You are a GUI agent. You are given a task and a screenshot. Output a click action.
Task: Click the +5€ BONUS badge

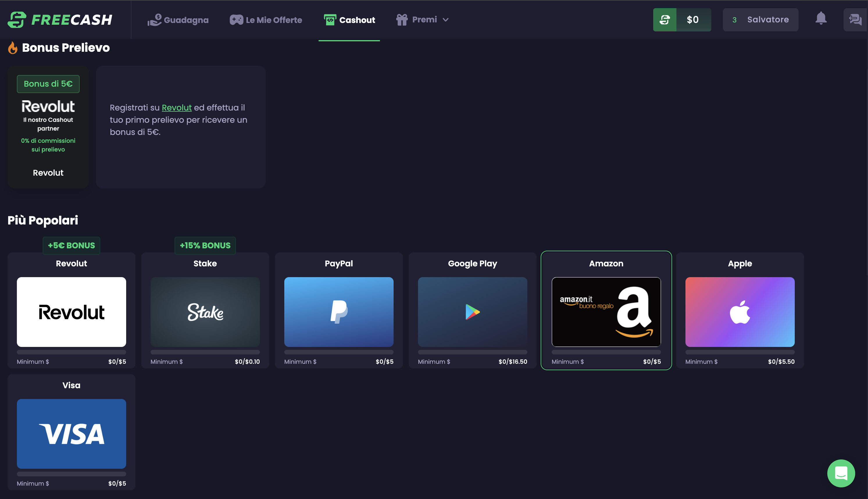(71, 245)
